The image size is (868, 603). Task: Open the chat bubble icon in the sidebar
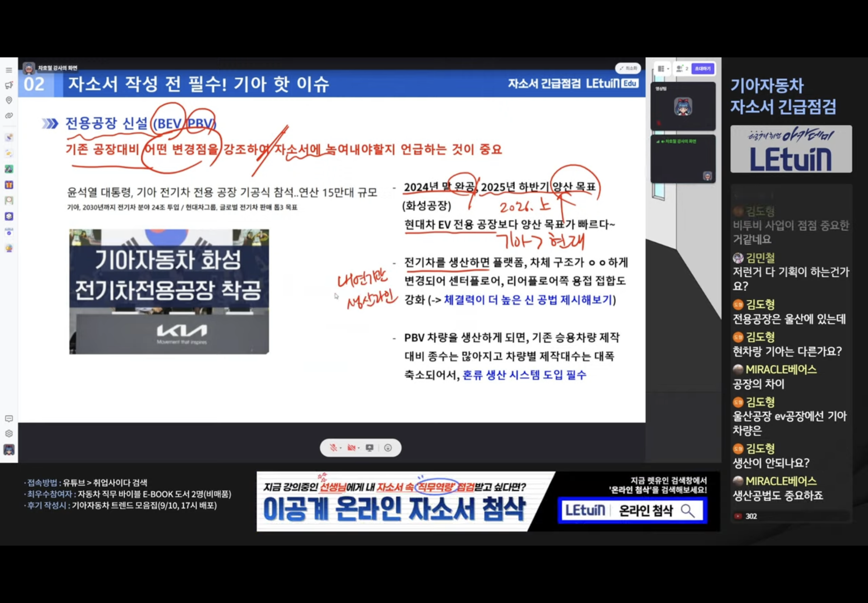point(9,419)
